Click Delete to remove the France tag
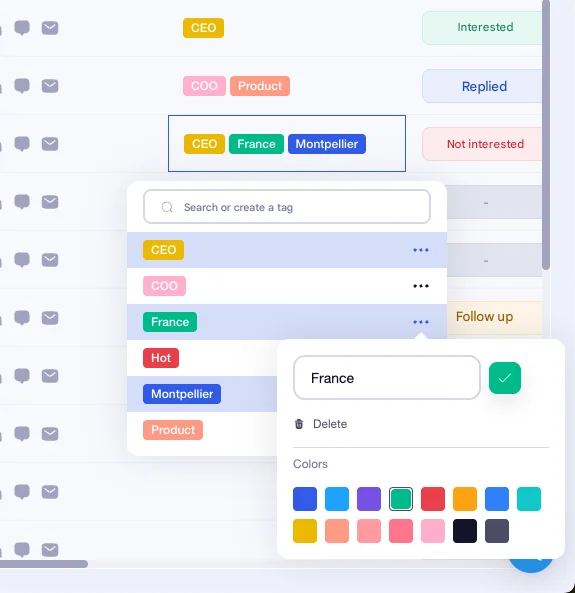The image size is (575, 593). [330, 424]
